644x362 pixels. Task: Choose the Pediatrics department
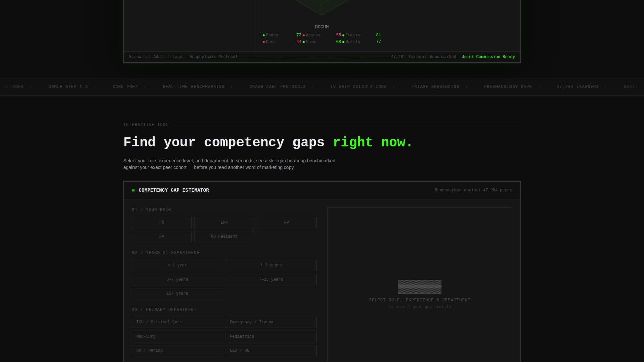271,337
